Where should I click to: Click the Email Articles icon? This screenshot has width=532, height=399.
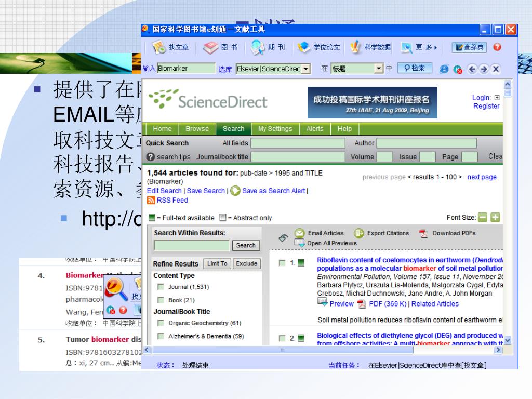click(x=300, y=233)
